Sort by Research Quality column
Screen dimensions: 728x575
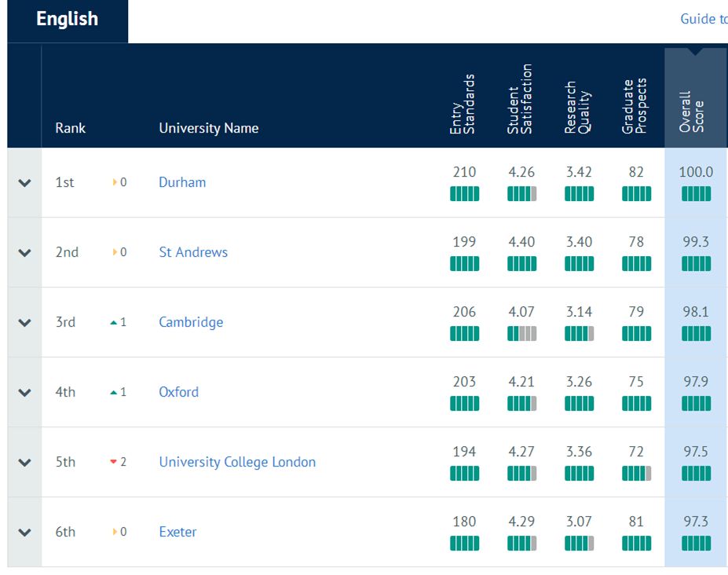tap(577, 108)
